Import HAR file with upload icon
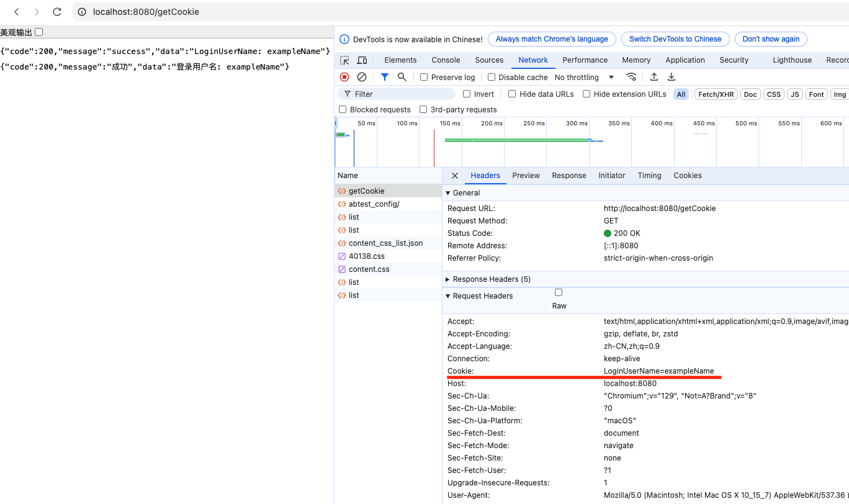 click(654, 77)
